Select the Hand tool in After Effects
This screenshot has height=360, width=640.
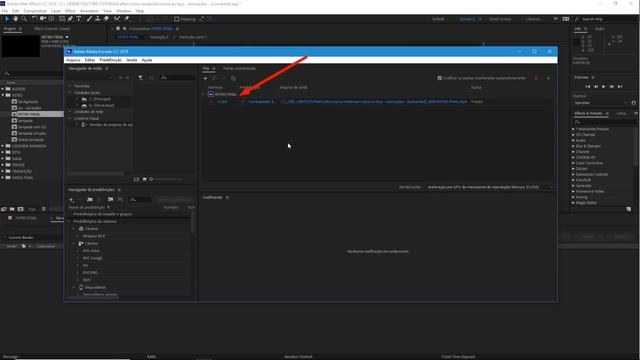click(x=16, y=19)
